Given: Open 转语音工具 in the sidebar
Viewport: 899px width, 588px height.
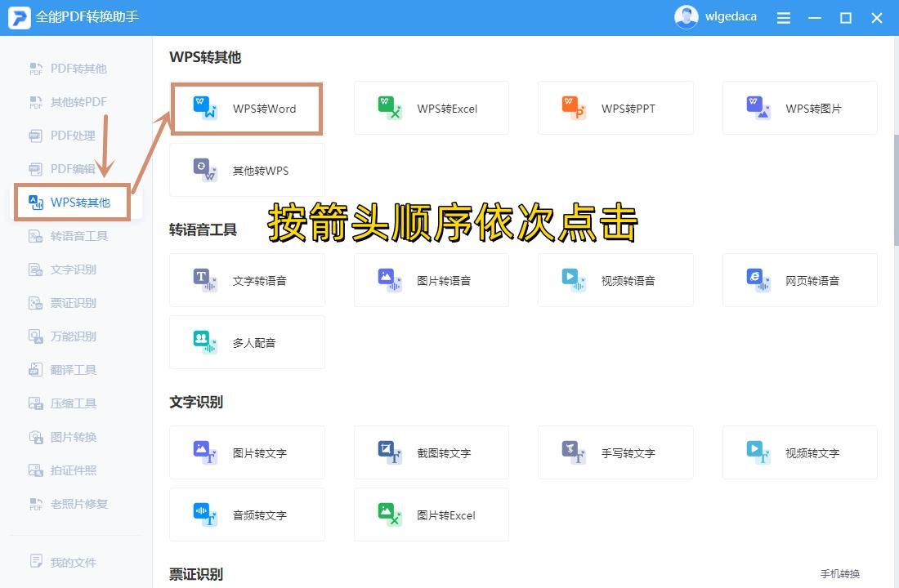Looking at the screenshot, I should [68, 236].
